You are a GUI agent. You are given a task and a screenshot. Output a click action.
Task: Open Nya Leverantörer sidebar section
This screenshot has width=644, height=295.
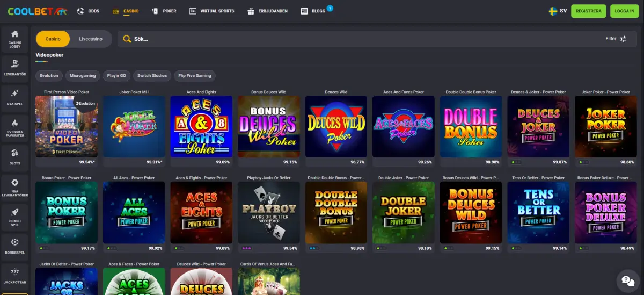click(14, 187)
